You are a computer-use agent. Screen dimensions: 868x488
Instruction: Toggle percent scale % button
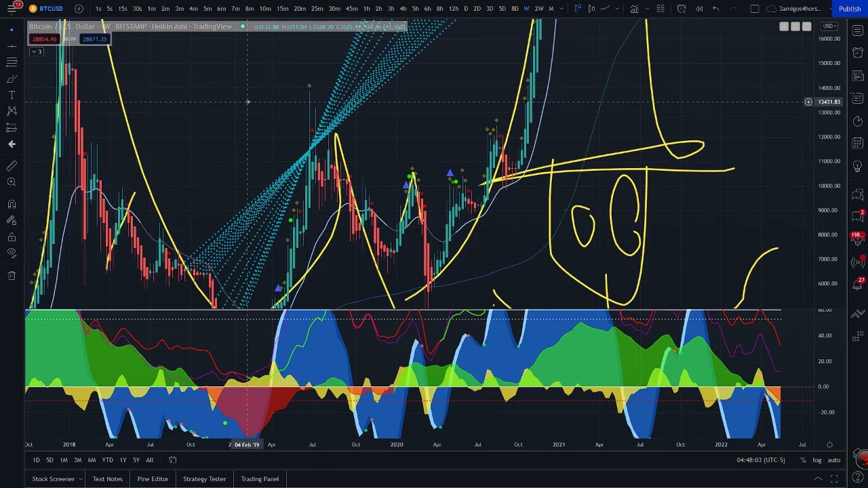(803, 460)
